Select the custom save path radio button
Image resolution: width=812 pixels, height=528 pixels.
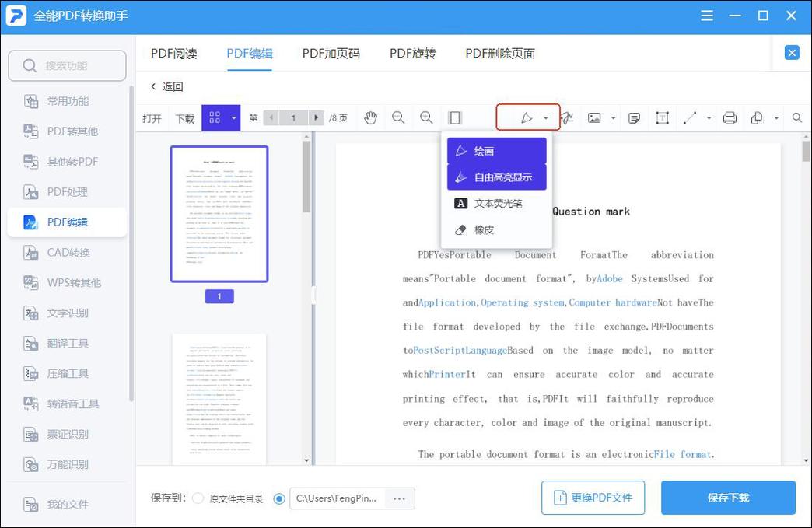click(278, 498)
